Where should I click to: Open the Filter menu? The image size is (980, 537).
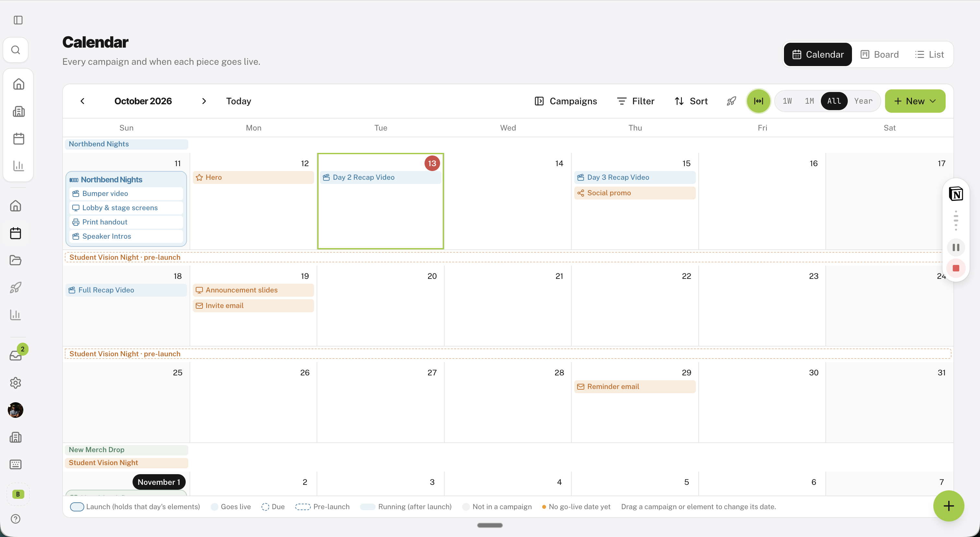point(636,101)
